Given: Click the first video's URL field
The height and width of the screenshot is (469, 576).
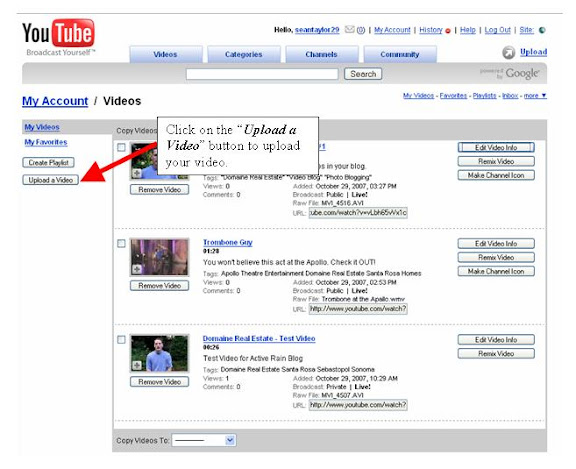Looking at the screenshot, I should (x=358, y=213).
